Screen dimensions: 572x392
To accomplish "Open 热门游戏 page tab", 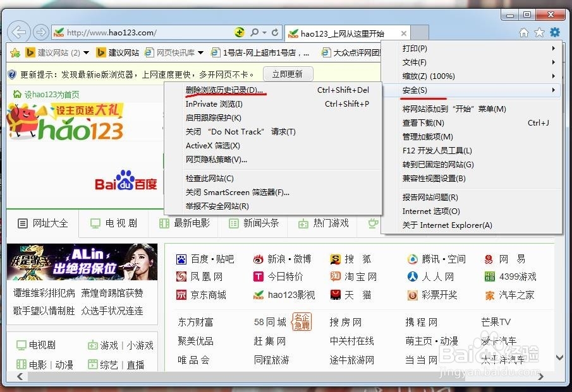I will 323,223.
